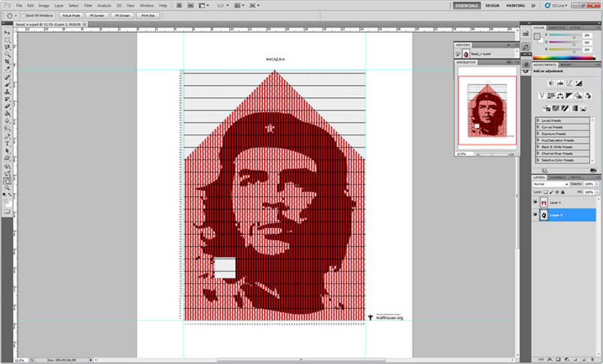Expand Curves Presets list

[x=538, y=127]
